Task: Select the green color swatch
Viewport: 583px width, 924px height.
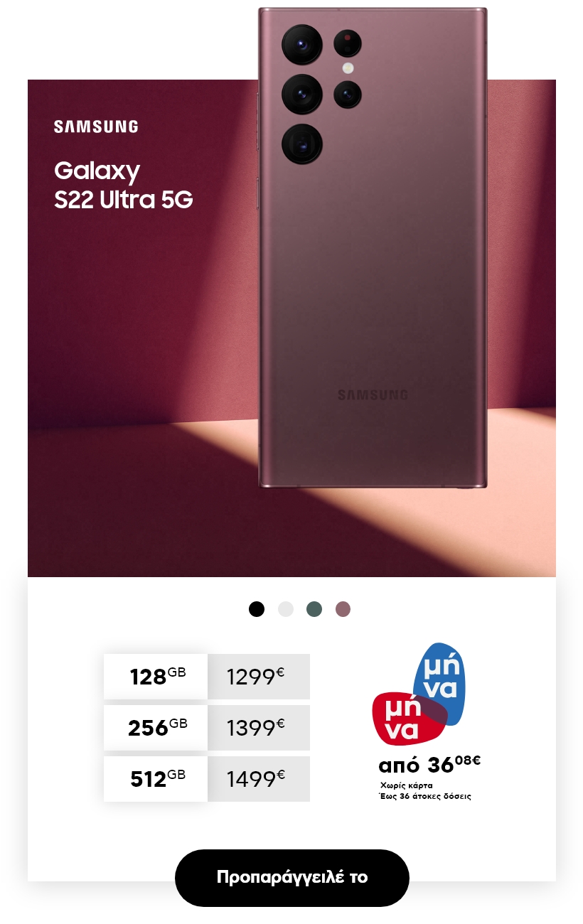Action: point(314,609)
